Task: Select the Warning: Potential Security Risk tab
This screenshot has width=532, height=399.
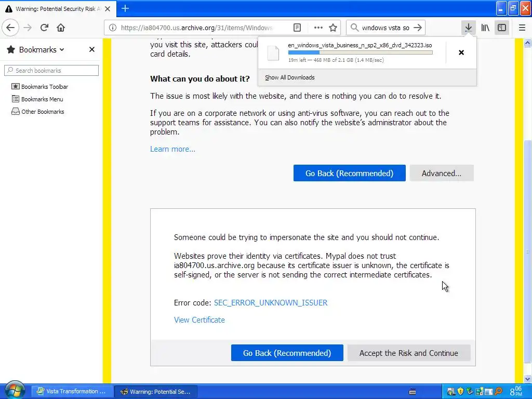Action: 58,9
